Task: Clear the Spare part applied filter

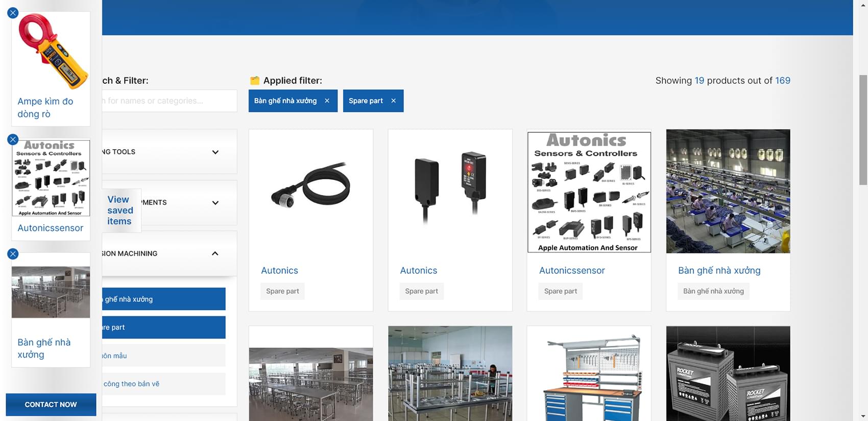Action: (x=394, y=101)
